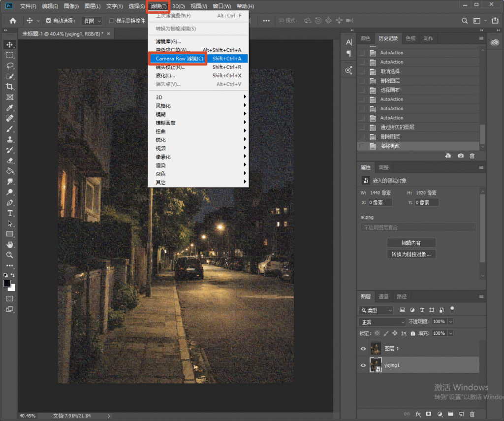Select the Rectangular Marquee tool

[10, 55]
